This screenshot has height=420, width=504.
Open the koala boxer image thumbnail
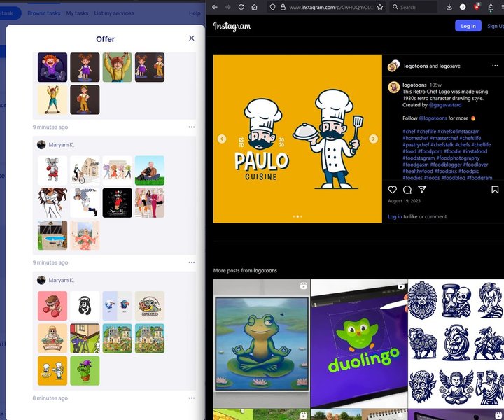(x=52, y=170)
